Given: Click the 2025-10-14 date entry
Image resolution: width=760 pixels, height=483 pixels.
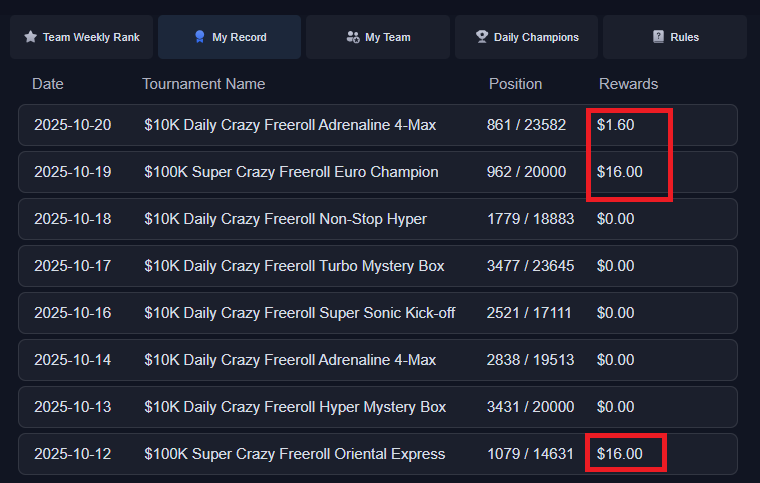Looking at the screenshot, I should point(73,360).
